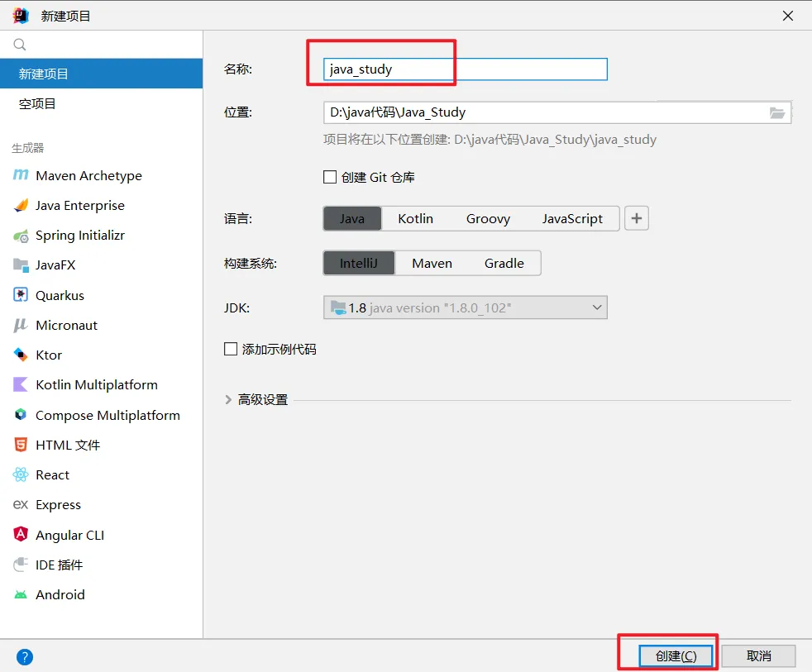Select 空项目 in the sidebar
812x672 pixels.
click(x=102, y=103)
